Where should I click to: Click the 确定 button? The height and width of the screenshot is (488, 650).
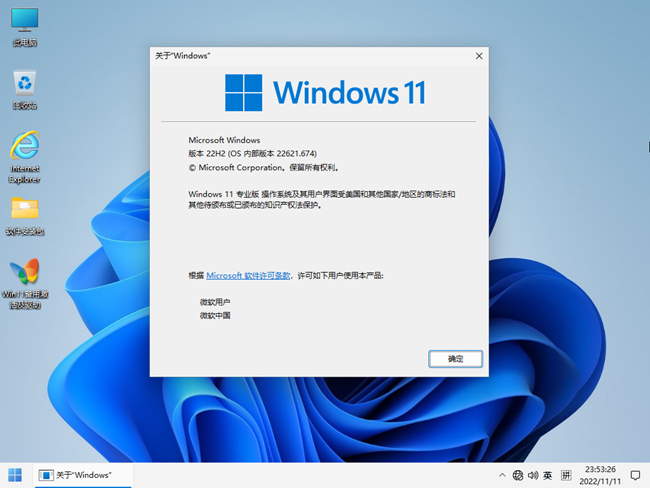pos(455,359)
